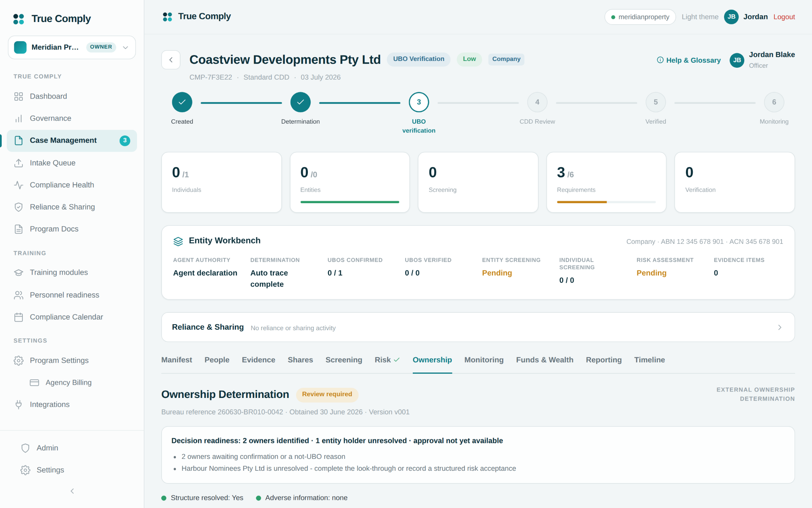This screenshot has width=812, height=508.
Task: Switch to the Manifest tab
Action: [x=177, y=360]
